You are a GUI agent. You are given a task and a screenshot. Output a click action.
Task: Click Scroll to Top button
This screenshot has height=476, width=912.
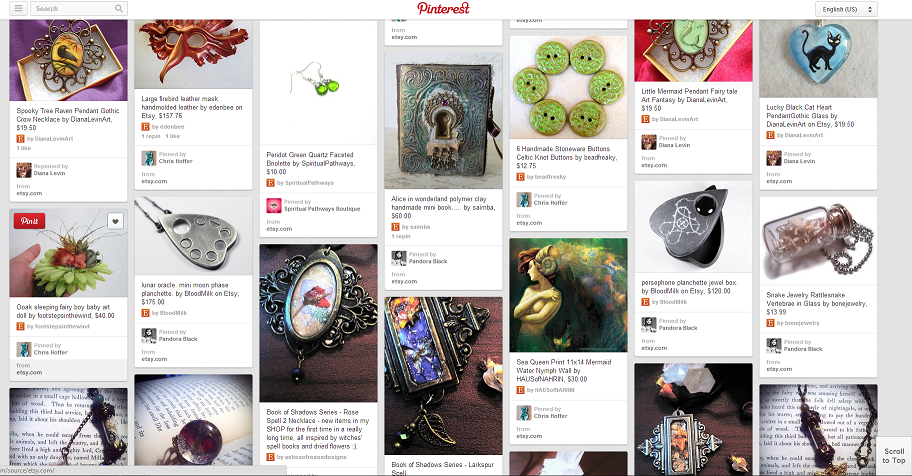(x=893, y=456)
